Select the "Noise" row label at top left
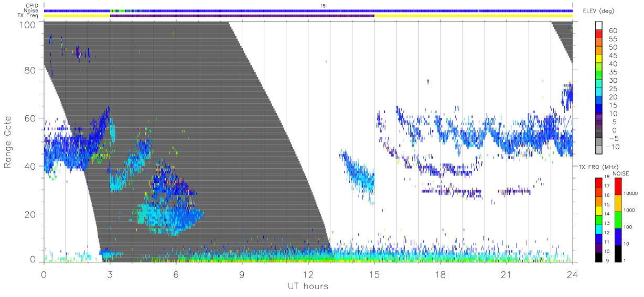 click(x=31, y=10)
